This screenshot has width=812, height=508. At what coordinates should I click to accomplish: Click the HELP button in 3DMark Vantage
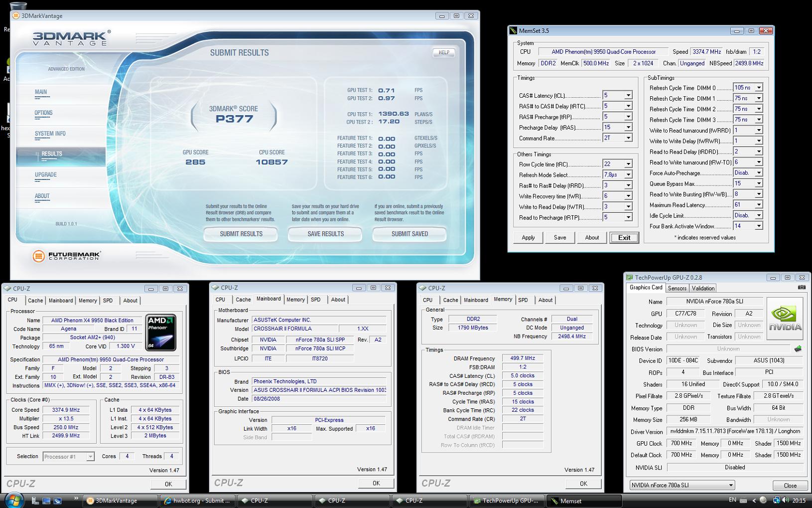point(444,52)
